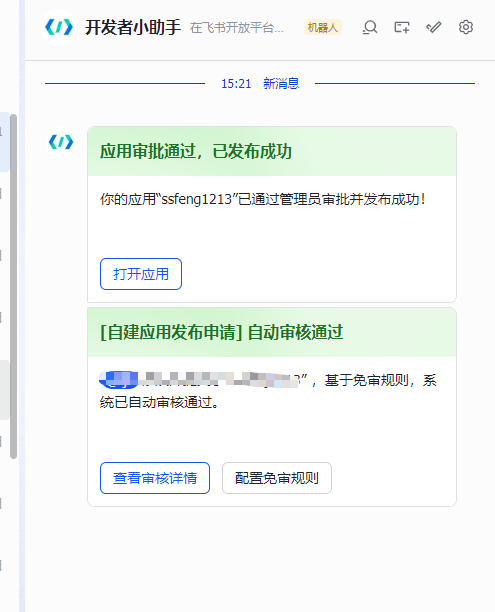Click the 配置免审规则 button
This screenshot has height=612, width=495.
click(277, 478)
